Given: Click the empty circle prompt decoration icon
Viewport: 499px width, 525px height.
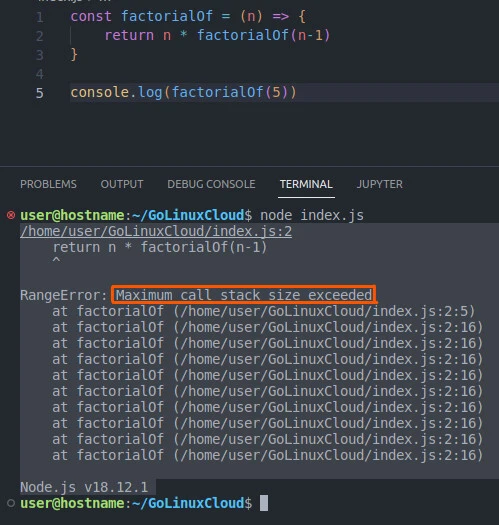Looking at the screenshot, I should (11, 503).
